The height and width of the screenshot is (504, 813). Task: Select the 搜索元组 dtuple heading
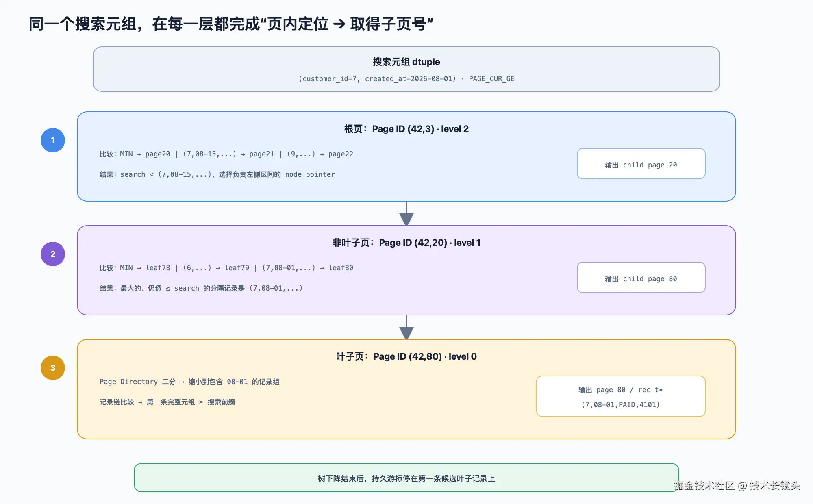[x=406, y=62]
